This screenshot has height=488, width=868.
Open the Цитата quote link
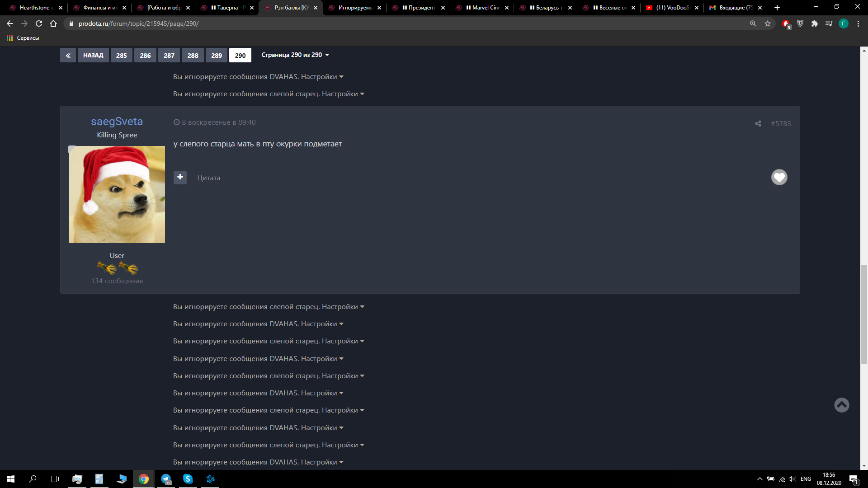[208, 178]
